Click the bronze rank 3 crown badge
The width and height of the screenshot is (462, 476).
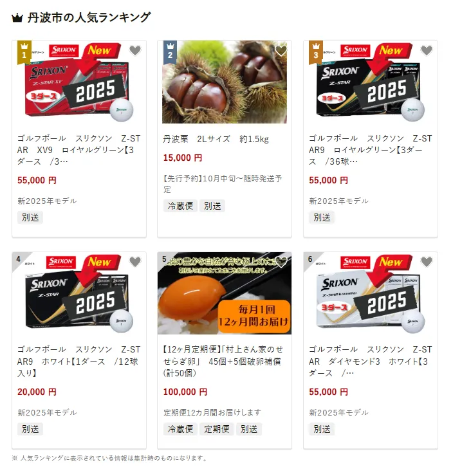[x=316, y=52]
